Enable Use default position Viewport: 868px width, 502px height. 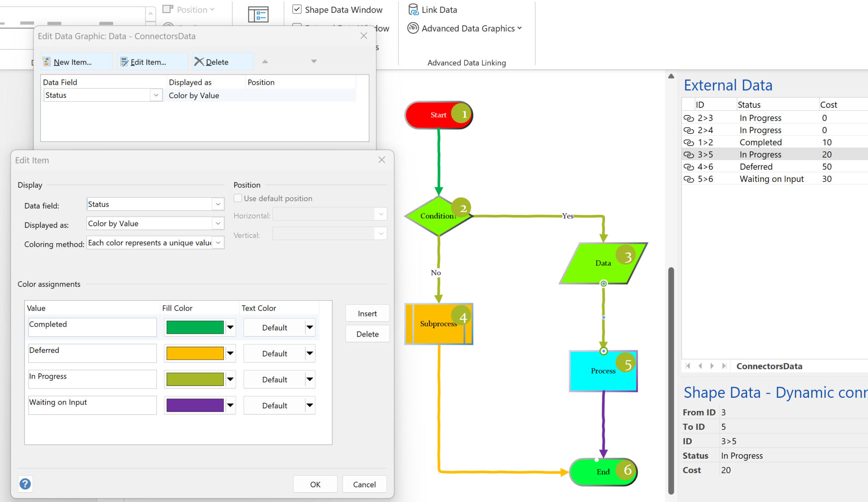pos(238,198)
